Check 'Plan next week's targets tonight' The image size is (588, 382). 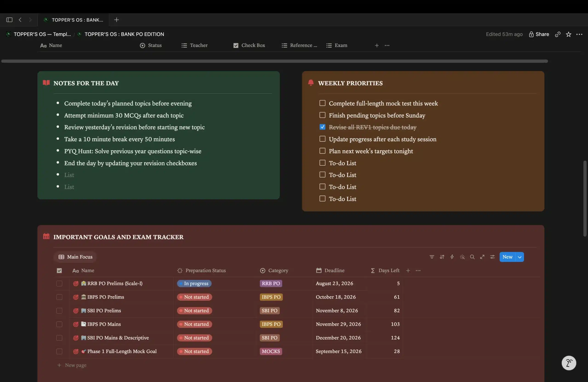click(x=322, y=151)
